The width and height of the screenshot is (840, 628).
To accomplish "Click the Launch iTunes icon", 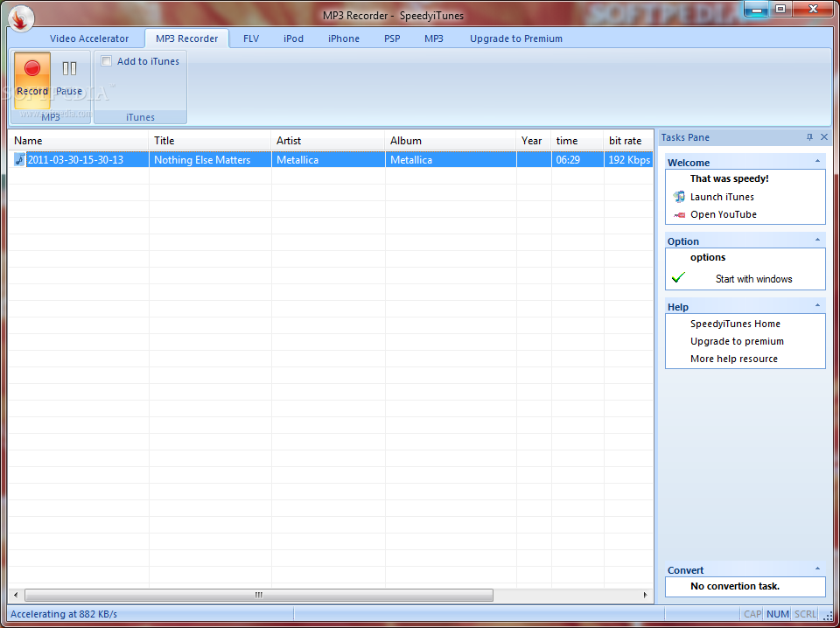I will click(x=679, y=197).
